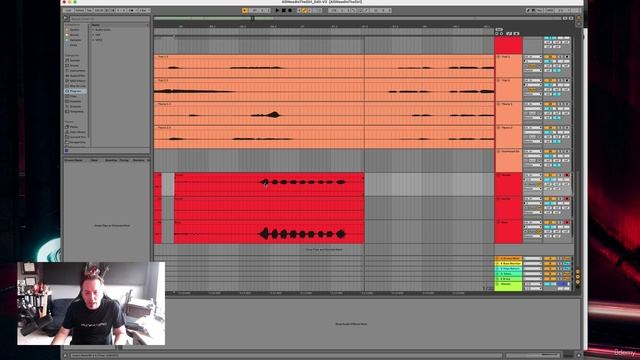This screenshot has height=360, width=640.
Task: Select the Drums browser category
Action: 74,65
